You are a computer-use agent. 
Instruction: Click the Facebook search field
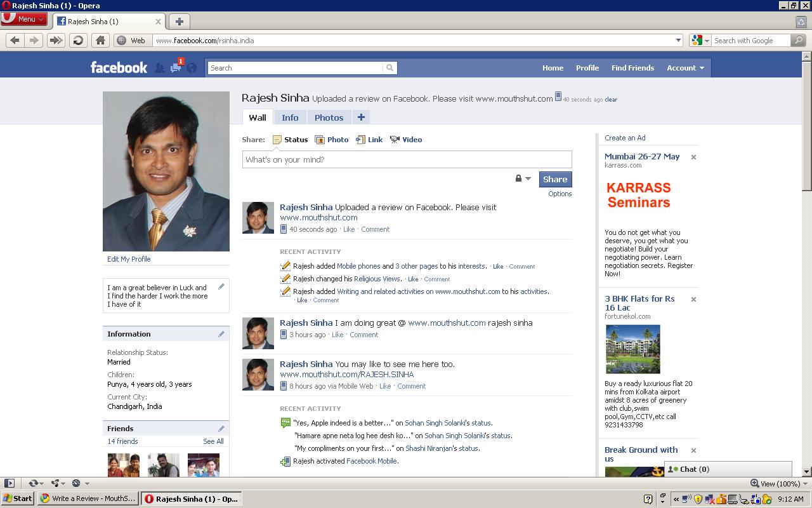[296, 68]
